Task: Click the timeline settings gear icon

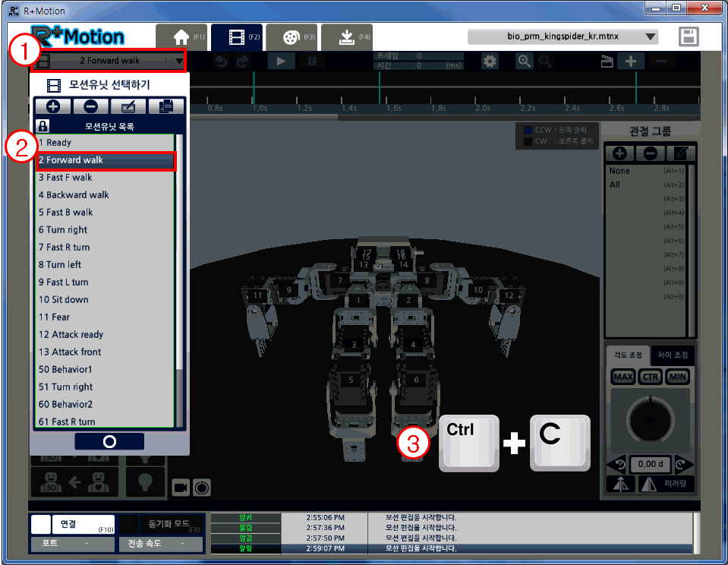Action: 490,62
